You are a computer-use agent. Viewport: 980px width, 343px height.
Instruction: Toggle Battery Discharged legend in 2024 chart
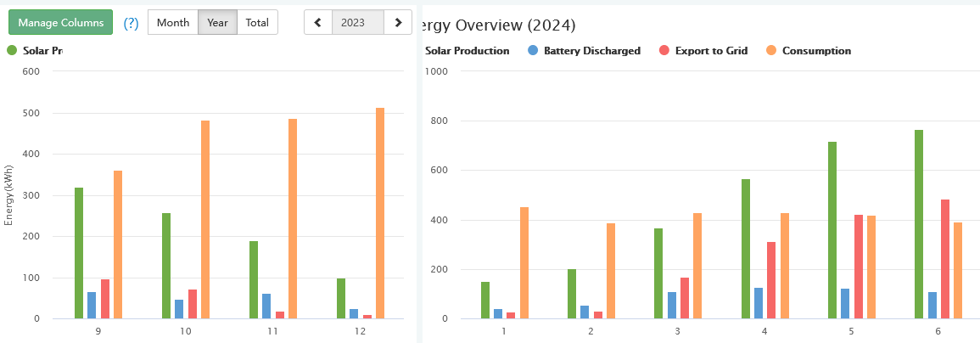point(591,51)
